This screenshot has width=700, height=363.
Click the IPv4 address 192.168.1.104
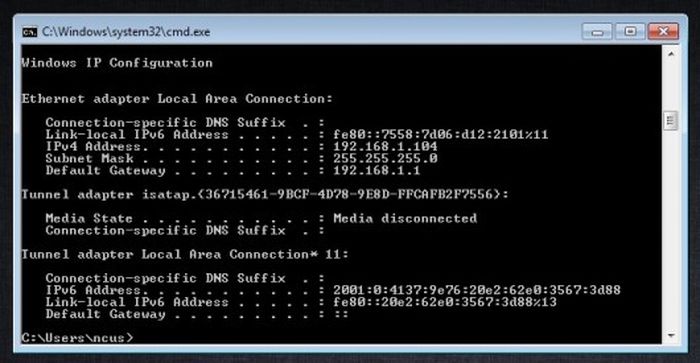pos(385,146)
